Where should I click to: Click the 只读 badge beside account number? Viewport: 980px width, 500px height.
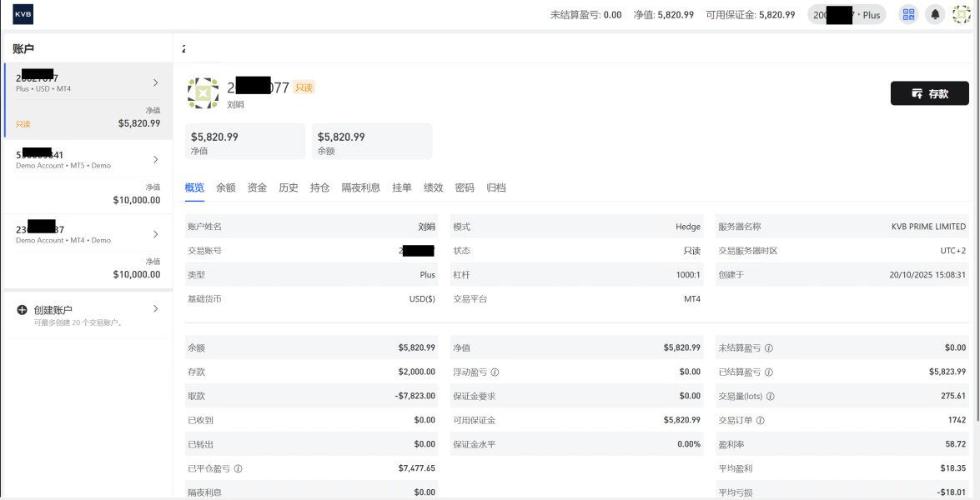304,87
